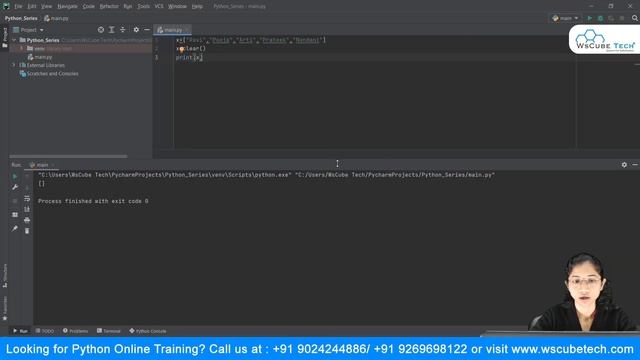Open the Navigate menu
Screen dimensions: 640x360
67,6
